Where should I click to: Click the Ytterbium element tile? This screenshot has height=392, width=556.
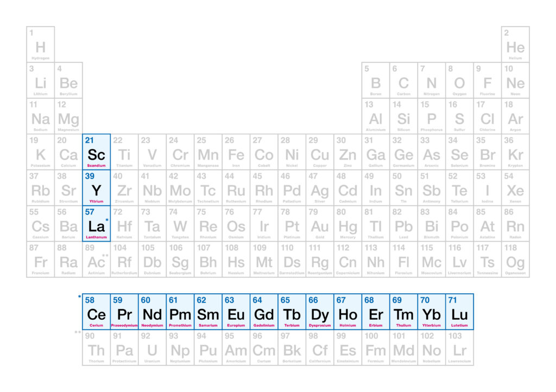pyautogui.click(x=432, y=312)
